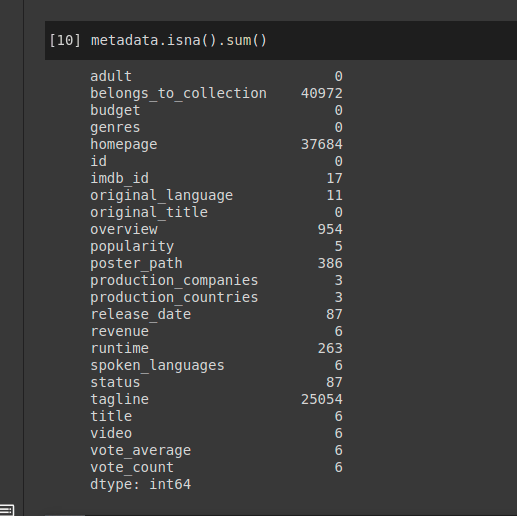Click into the metadata.isna().sum() code cell

281,40
